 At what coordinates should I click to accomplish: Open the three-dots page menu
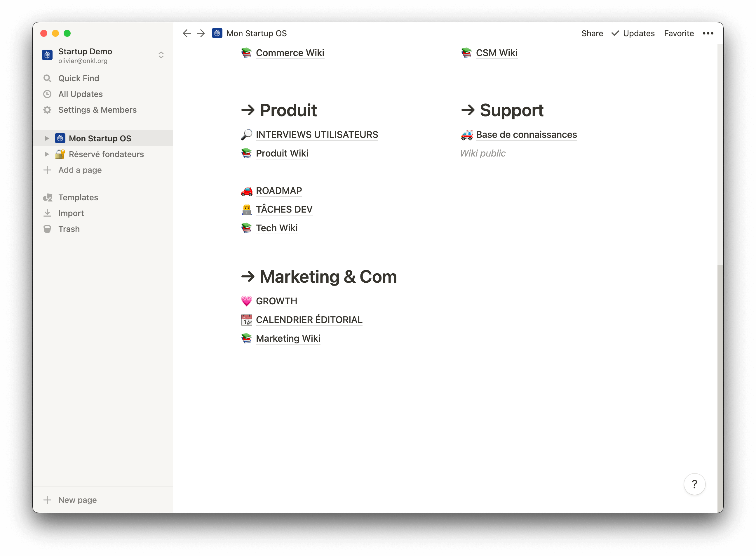pos(708,33)
